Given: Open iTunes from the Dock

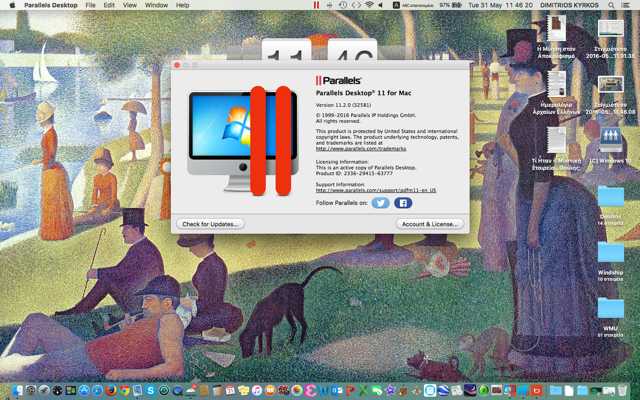Looking at the screenshot, I should tap(257, 390).
